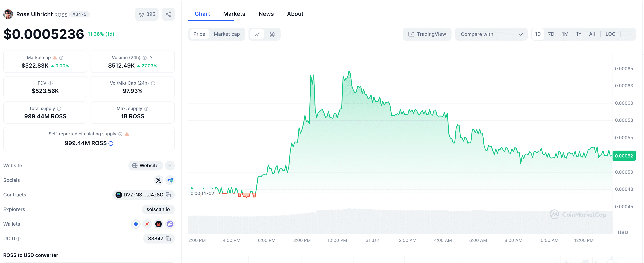Set chart range to 1D
Screen dimensions: 644x263
[x=538, y=34]
